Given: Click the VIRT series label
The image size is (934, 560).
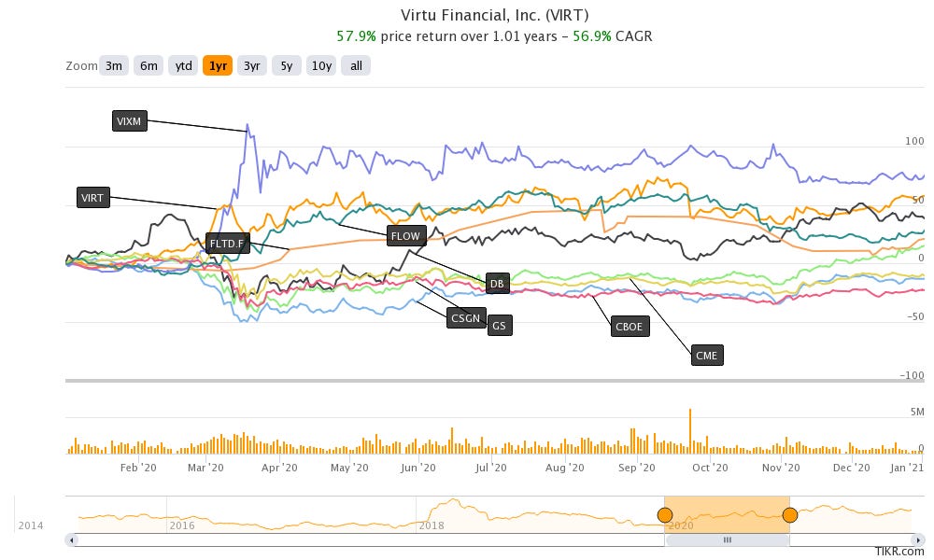Looking at the screenshot, I should click(x=92, y=198).
